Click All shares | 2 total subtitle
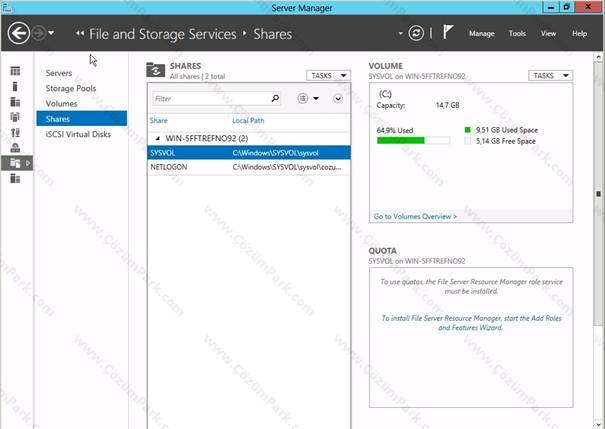Viewport: 605px width, 429px height. click(197, 76)
